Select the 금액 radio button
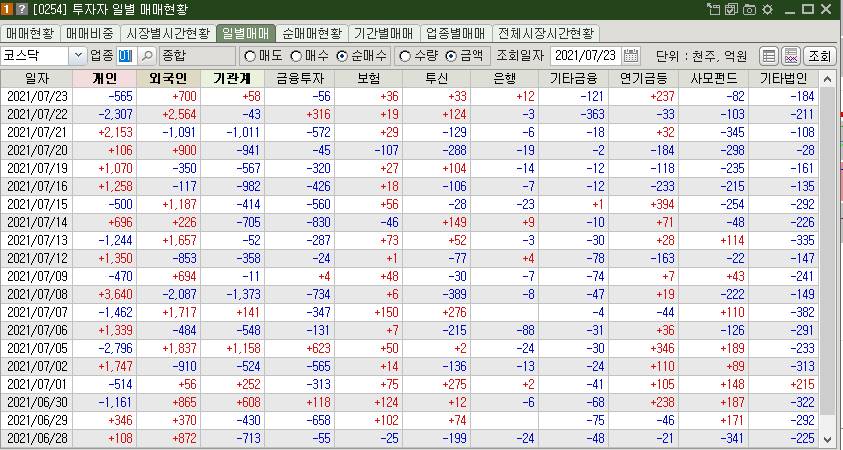 (x=451, y=56)
